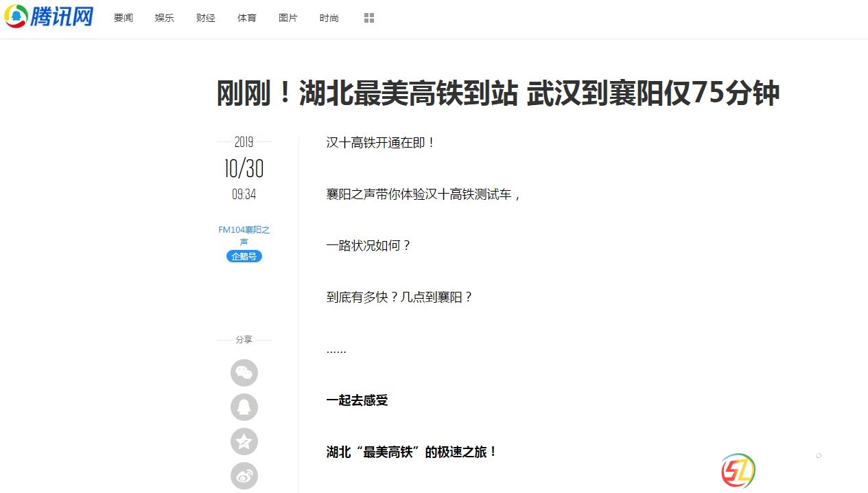Go to the 娱乐 entertainment section
The height and width of the screenshot is (493, 868).
165,18
